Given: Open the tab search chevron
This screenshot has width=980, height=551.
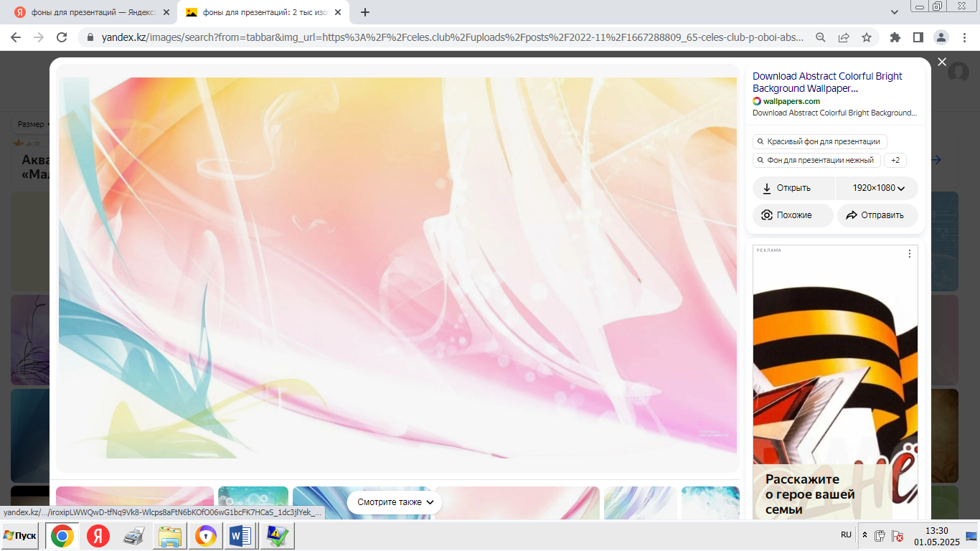Looking at the screenshot, I should [x=895, y=12].
